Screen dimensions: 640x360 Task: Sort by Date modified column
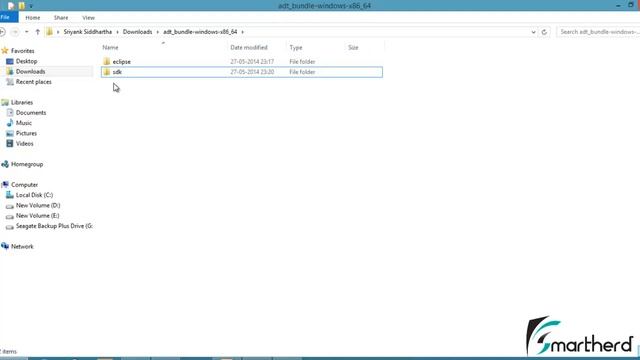(249, 47)
